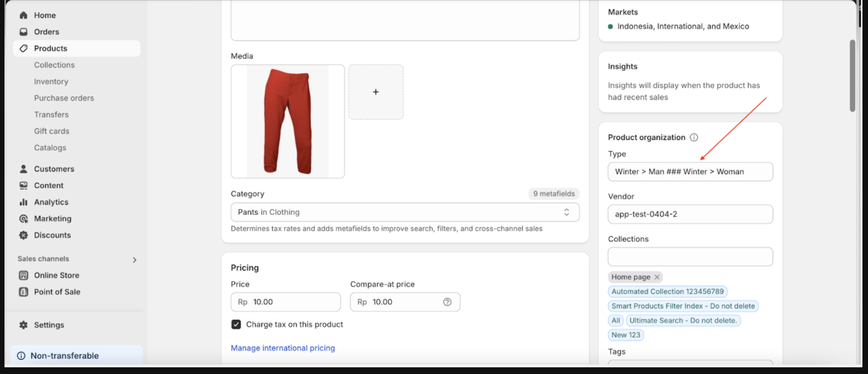Viewport: 868px width, 374px height.
Task: Click the Compare-at price help icon
Action: pyautogui.click(x=447, y=302)
